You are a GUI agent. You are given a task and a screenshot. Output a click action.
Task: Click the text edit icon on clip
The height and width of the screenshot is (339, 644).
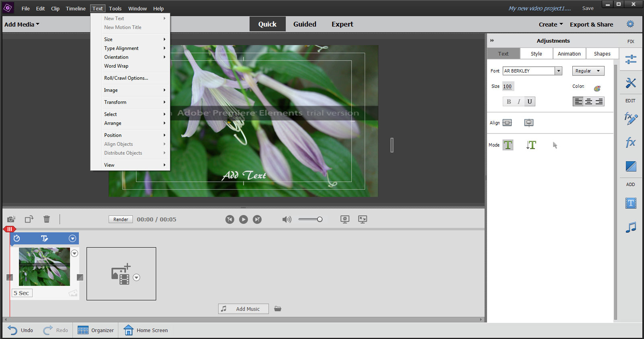[44, 238]
